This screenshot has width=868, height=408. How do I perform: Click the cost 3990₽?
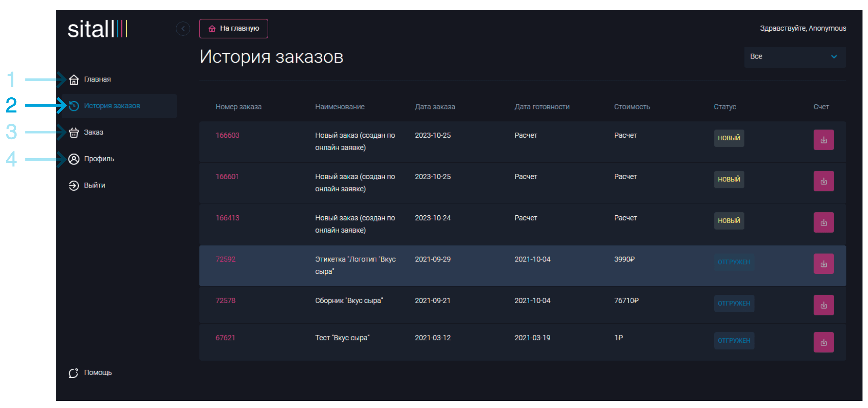click(624, 259)
